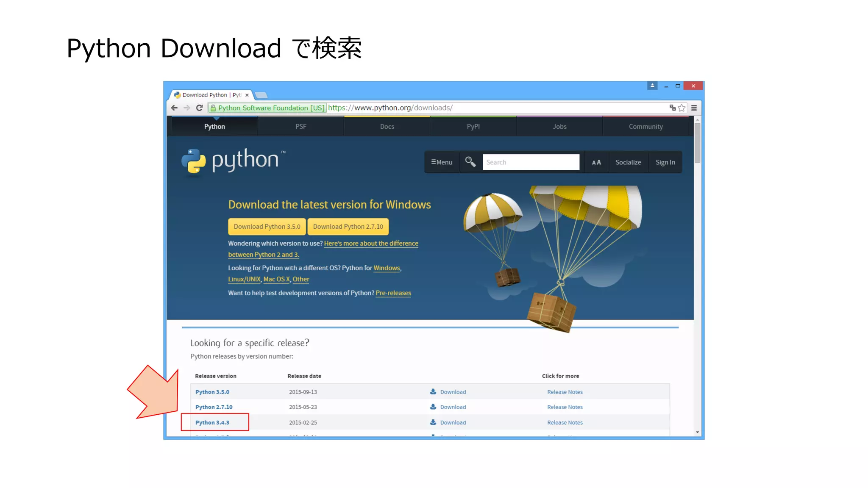This screenshot has height=488, width=868.
Task: Reload the page with refresh icon
Action: tap(199, 108)
